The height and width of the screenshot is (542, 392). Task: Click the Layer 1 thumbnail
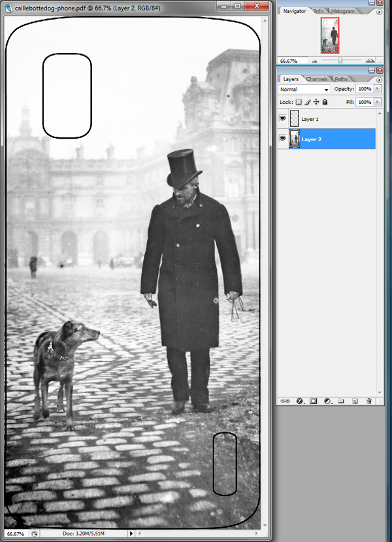pos(294,118)
